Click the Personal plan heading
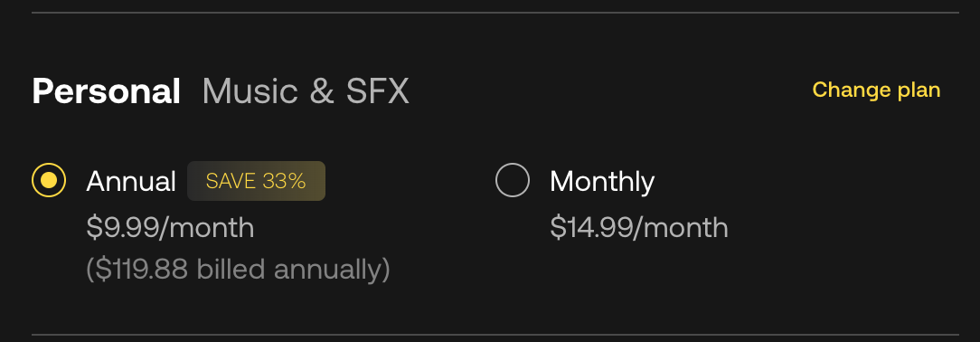Image resolution: width=980 pixels, height=342 pixels. coord(107,91)
